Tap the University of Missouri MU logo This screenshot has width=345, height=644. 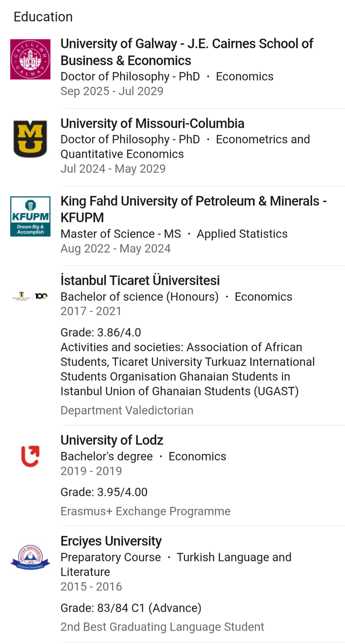point(30,139)
